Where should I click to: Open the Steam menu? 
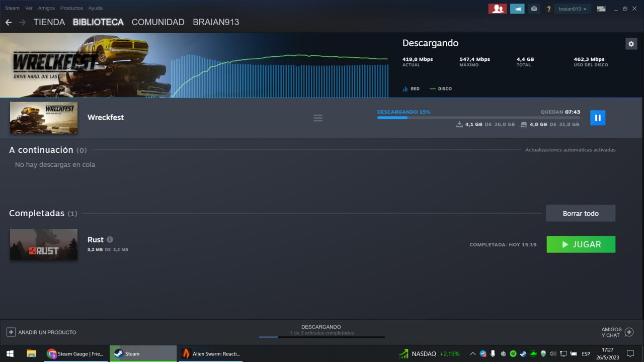12,8
